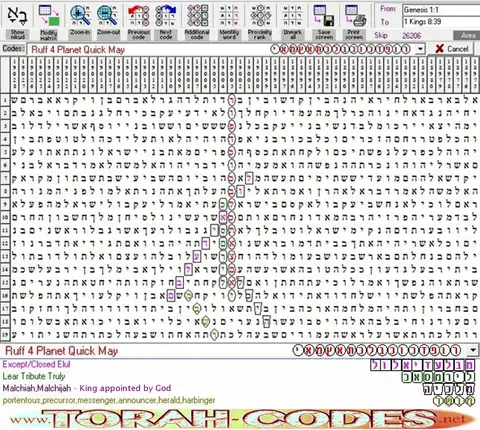Click the Malchiah,Malchijah legend entry
Viewport: 480px width, 430px height.
click(x=87, y=388)
